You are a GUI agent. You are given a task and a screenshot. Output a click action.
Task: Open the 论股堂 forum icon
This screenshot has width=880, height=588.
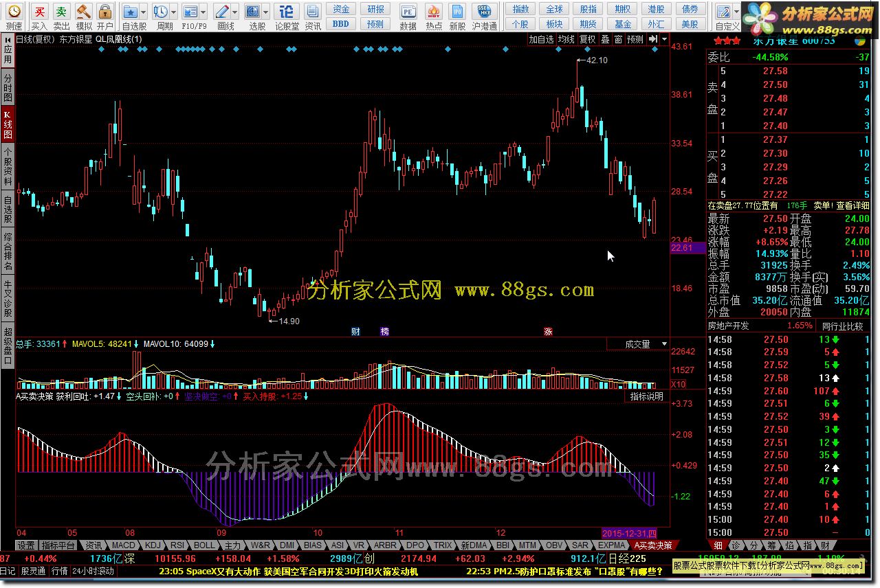pyautogui.click(x=287, y=12)
